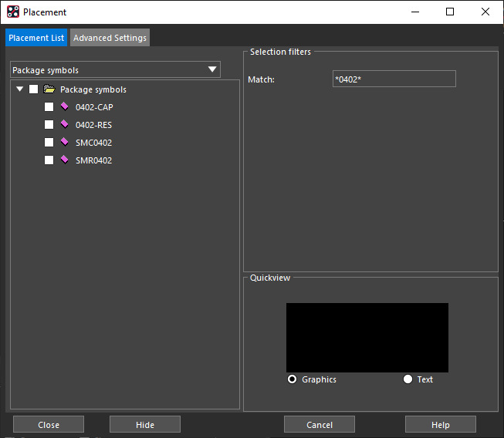Select the SMR0402 symbol name
Viewport: 504px width, 438px height.
pyautogui.click(x=93, y=160)
